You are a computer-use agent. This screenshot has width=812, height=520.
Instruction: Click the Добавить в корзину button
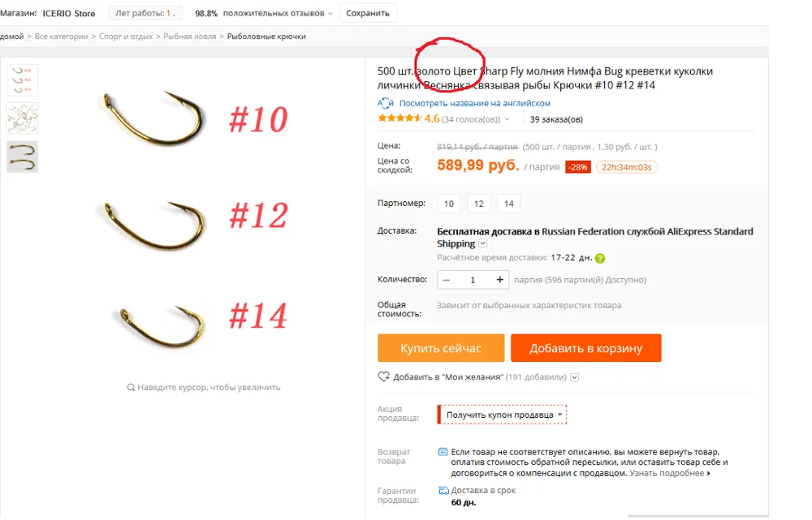[x=585, y=348]
